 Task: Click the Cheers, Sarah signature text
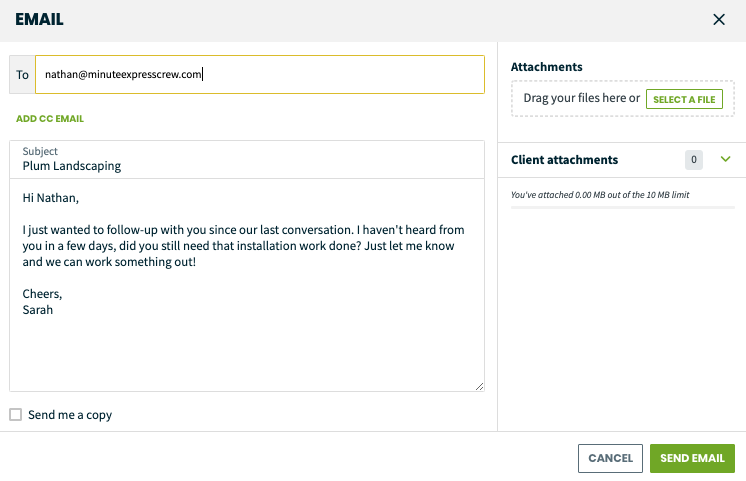(x=42, y=302)
